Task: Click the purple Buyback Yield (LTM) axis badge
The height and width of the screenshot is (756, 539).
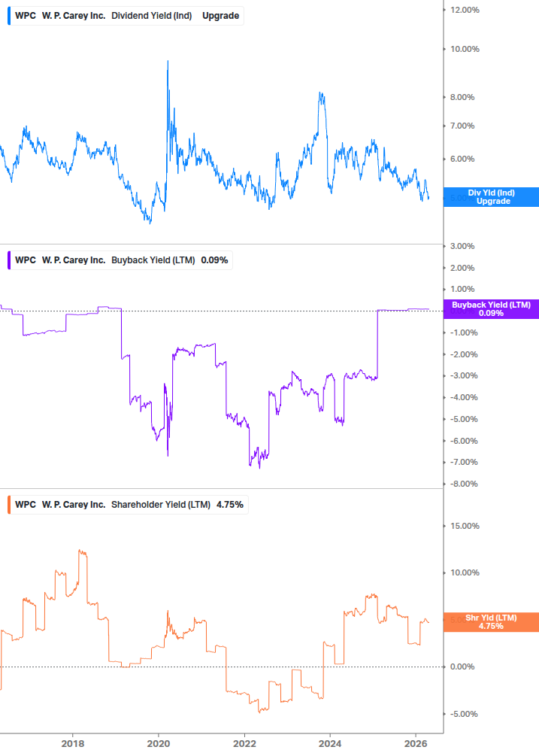Action: 491,308
